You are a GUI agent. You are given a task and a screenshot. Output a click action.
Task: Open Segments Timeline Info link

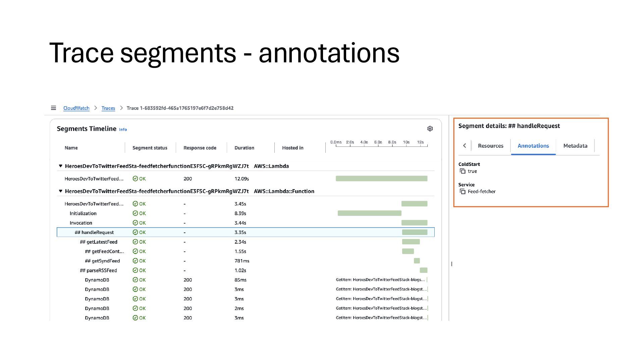[123, 130]
